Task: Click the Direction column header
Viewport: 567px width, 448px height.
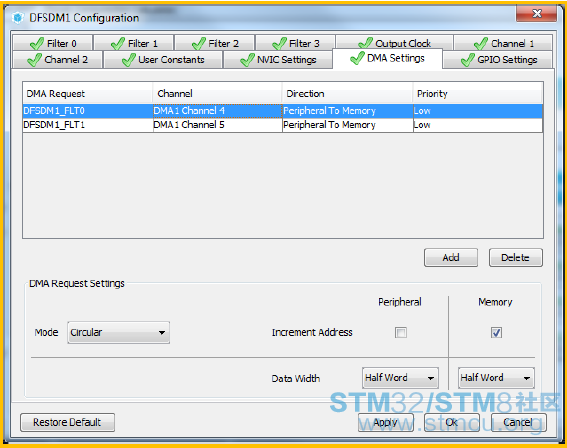Action: coord(348,93)
